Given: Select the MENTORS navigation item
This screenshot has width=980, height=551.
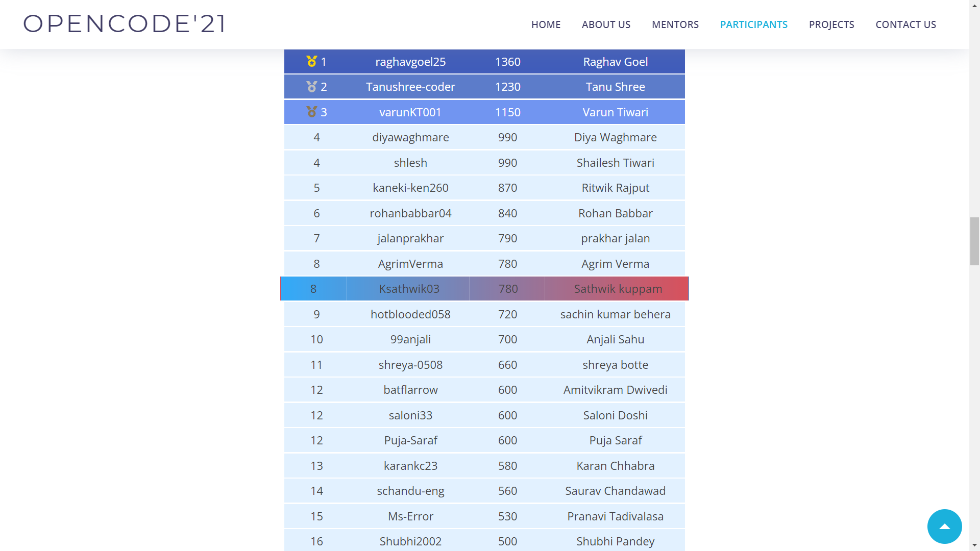Looking at the screenshot, I should tap(675, 24).
